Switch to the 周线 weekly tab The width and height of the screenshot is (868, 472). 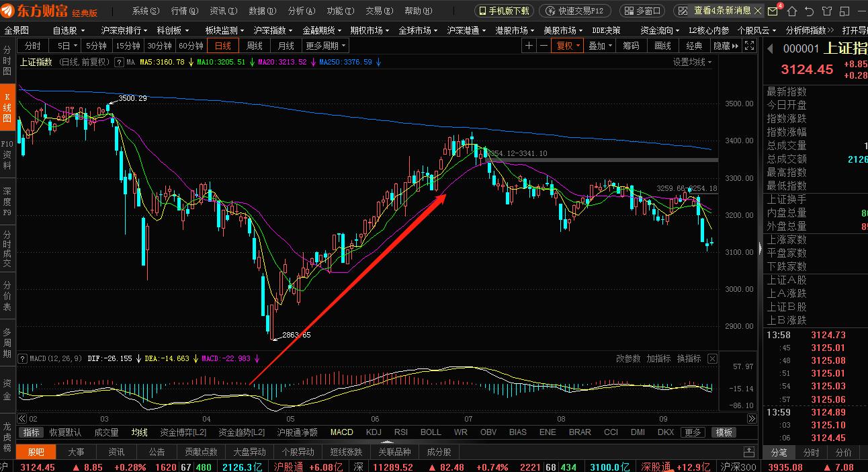point(255,45)
